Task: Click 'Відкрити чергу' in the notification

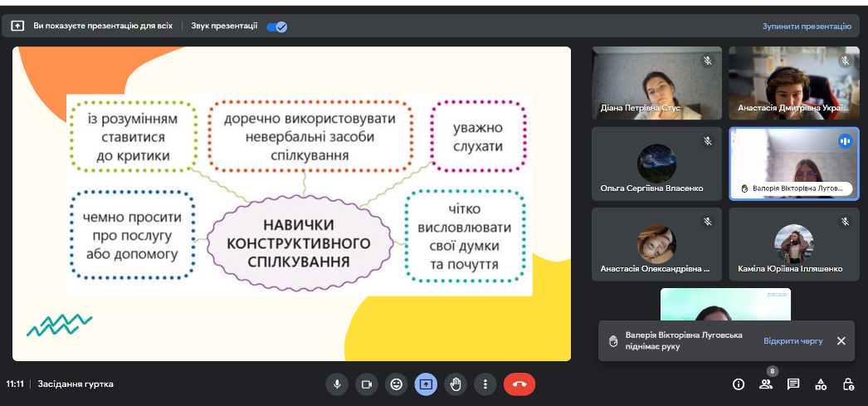Action: click(x=792, y=341)
